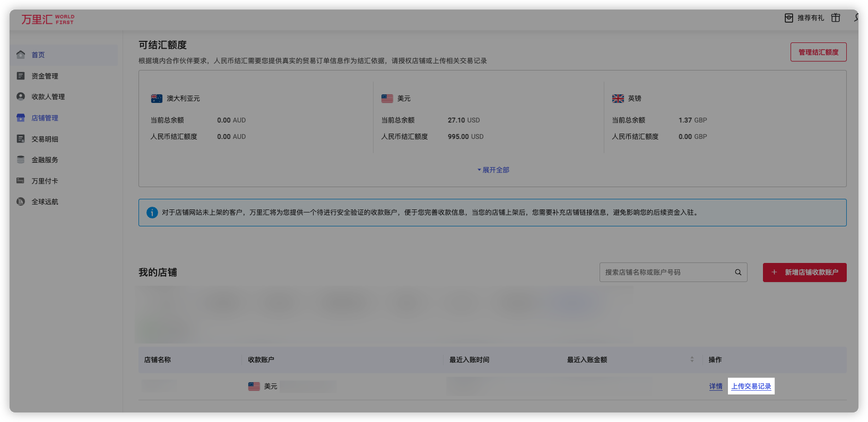Click the 1.37 GBP balance value
868x422 pixels.
(x=693, y=120)
